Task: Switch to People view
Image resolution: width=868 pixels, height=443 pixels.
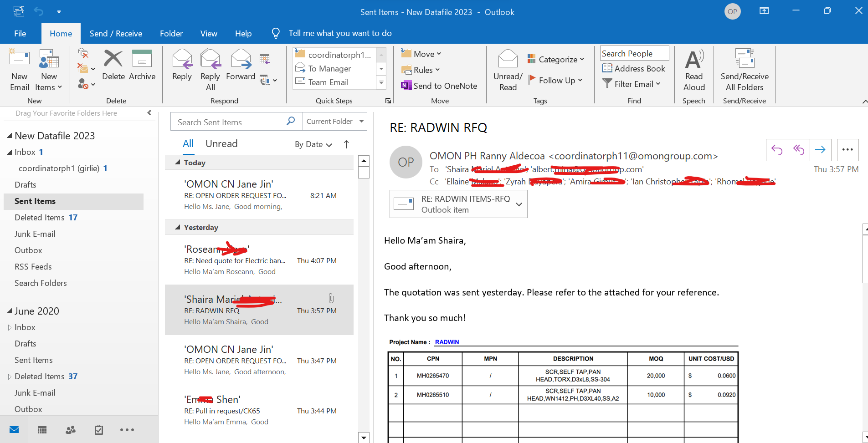Action: coord(71,430)
